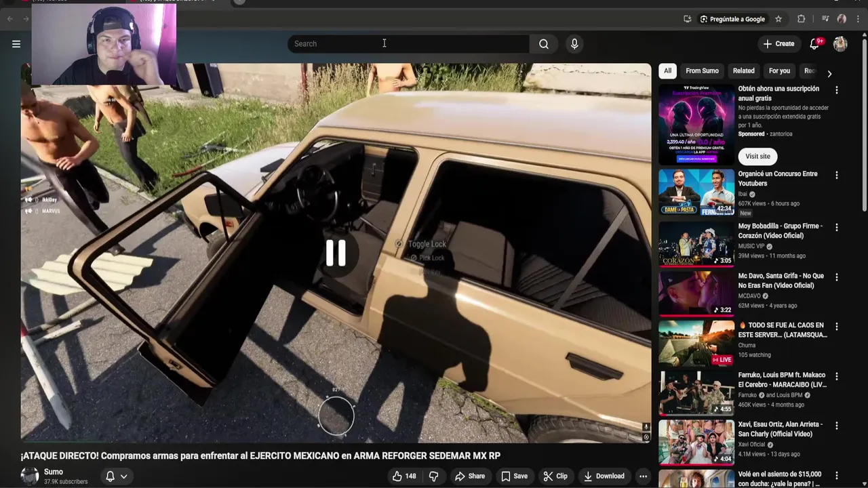Open the YouTube hamburger guide menu
The width and height of the screenshot is (868, 488).
tap(16, 44)
